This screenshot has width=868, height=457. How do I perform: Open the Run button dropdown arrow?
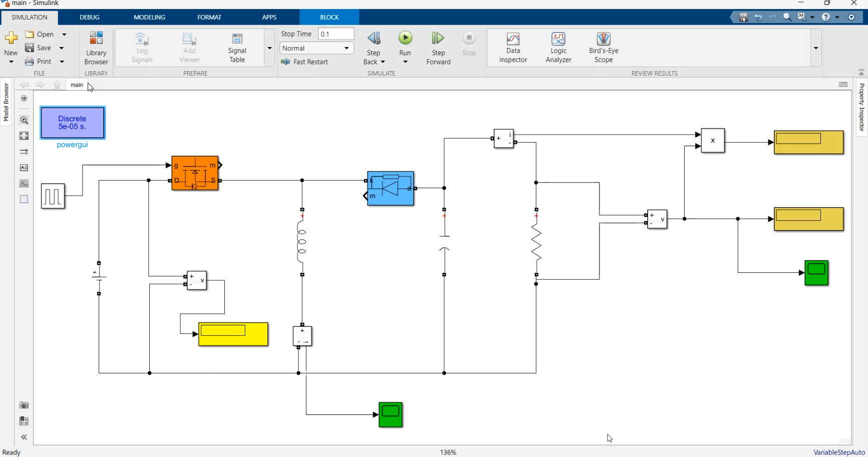coord(405,62)
